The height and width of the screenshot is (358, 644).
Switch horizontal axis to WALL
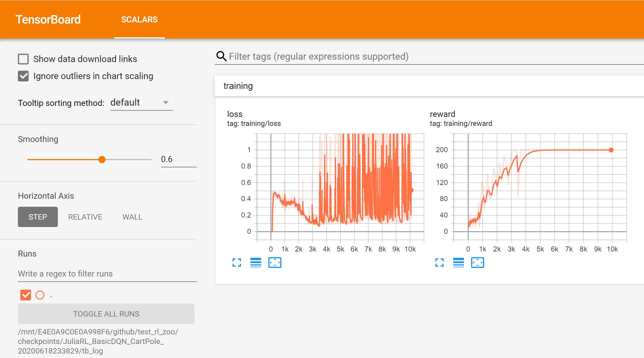click(x=132, y=217)
